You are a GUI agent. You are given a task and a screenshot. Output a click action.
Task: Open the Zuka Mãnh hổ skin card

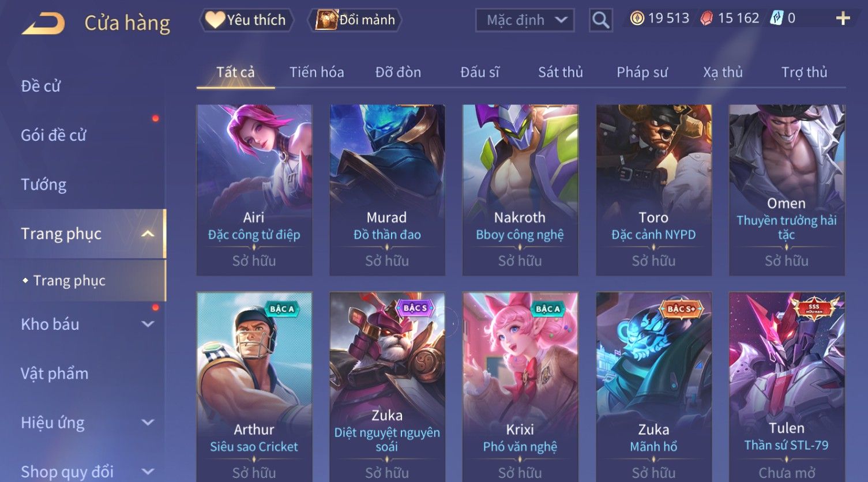click(653, 387)
